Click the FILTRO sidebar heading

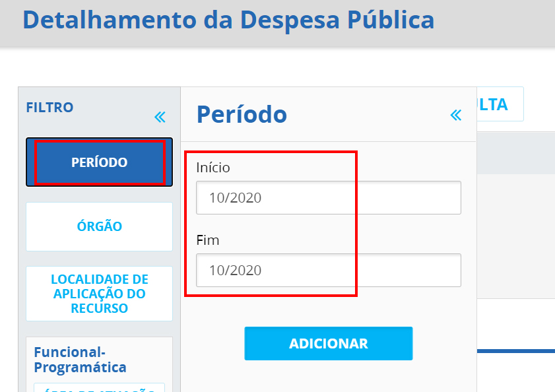pos(49,107)
